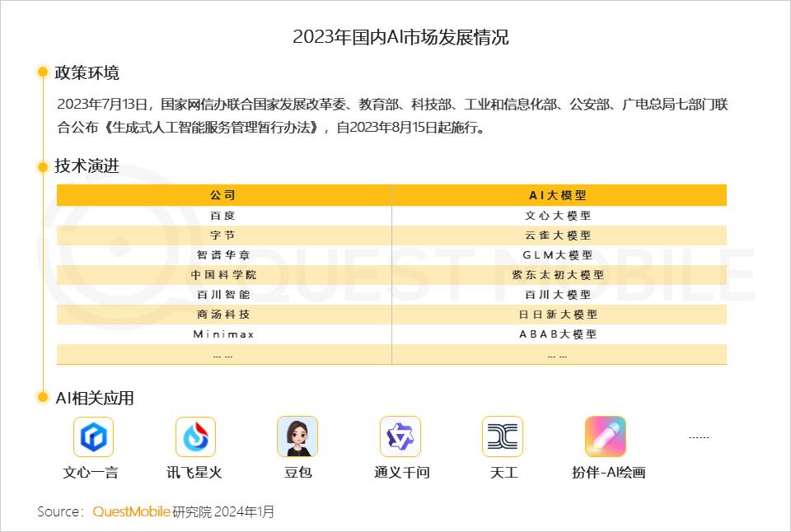
Task: Select the 百川智能 company cell
Action: tap(224, 295)
